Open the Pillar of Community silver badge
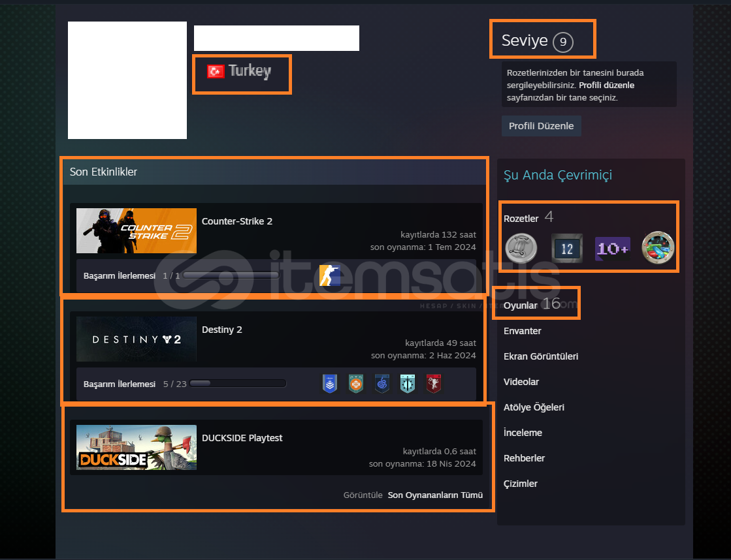Viewport: 731px width, 560px height. click(x=521, y=248)
